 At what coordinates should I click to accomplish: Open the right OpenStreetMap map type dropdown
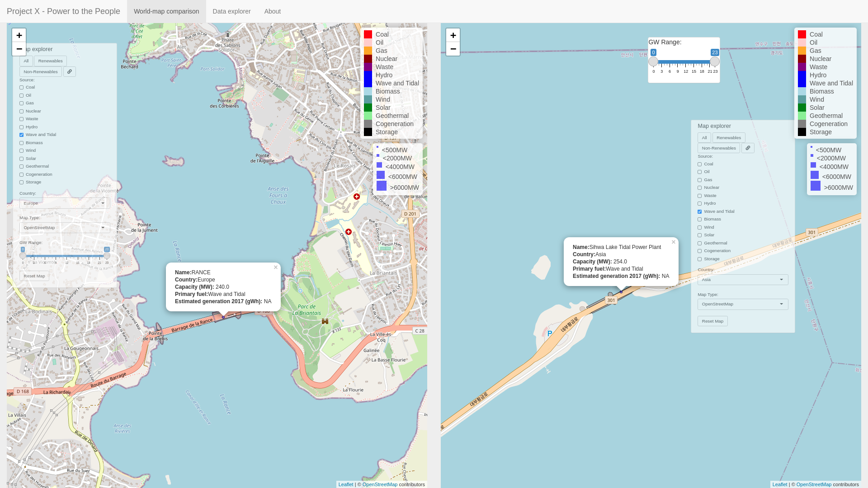[x=743, y=304]
